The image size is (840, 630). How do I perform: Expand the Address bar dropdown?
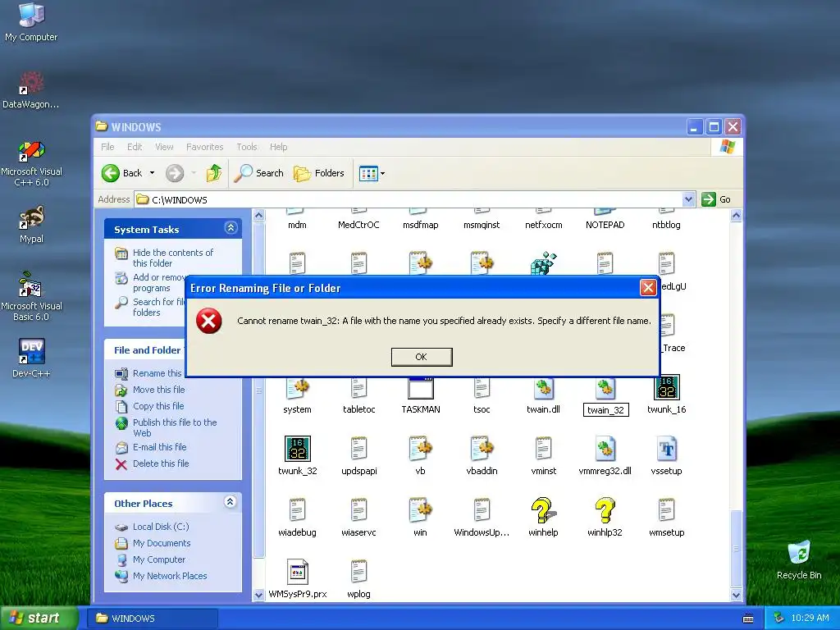click(x=688, y=199)
